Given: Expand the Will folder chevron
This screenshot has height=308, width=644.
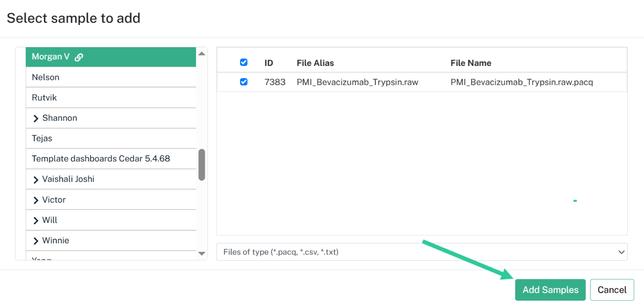Looking at the screenshot, I should (x=36, y=220).
